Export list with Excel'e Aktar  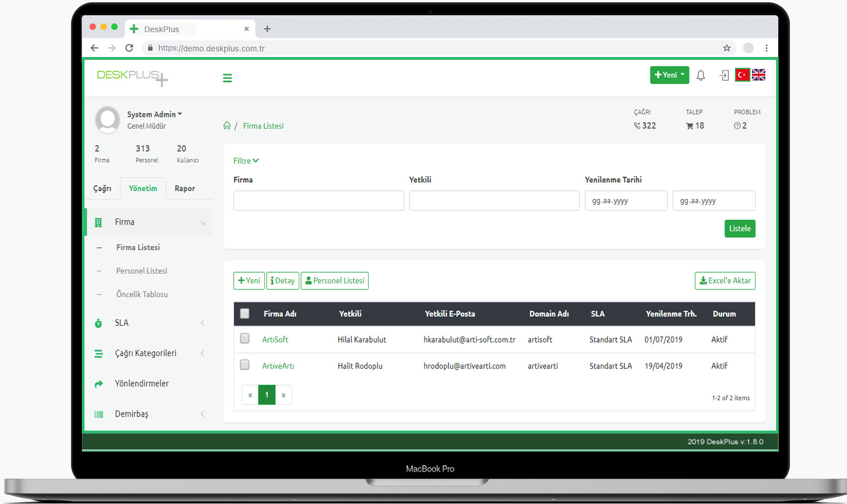[x=725, y=281]
